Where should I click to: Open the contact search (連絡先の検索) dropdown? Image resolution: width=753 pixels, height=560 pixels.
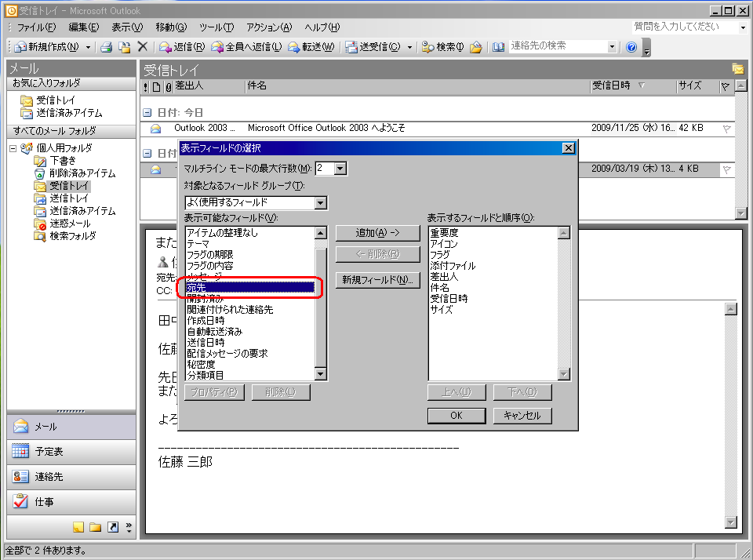(x=612, y=46)
